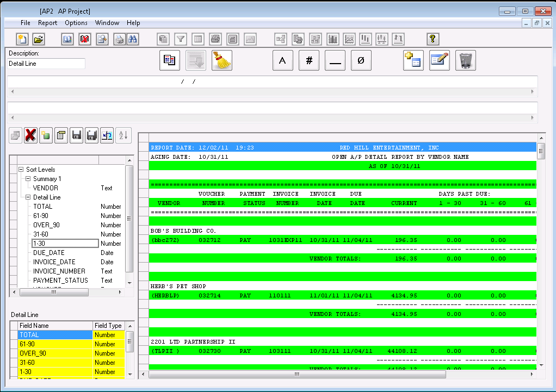556x392 pixels.
Task: Click the yellow question mark help icon
Action: coord(433,39)
